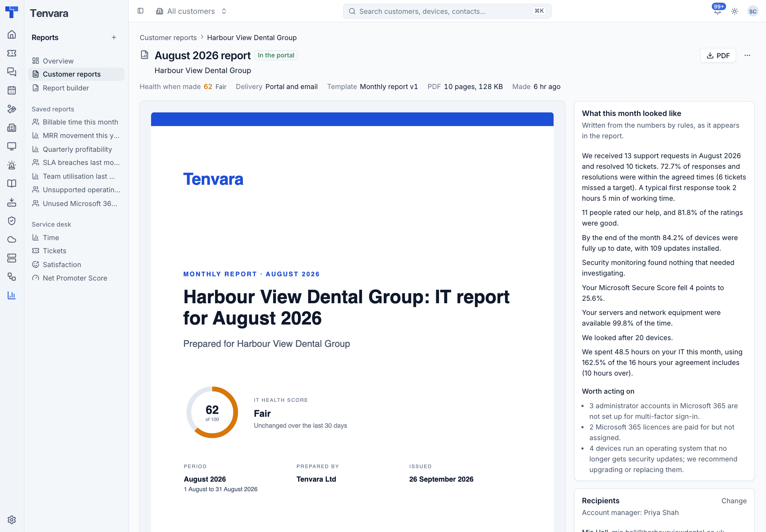Click the PDF size 10 pages, 128 KB
Screen dimensions: 766x532
tap(473, 87)
